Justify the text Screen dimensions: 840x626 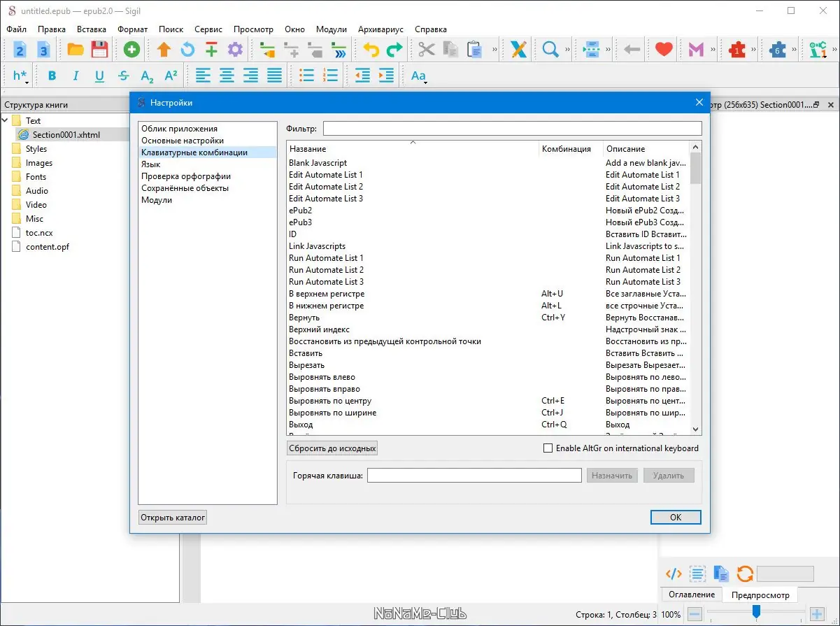click(274, 76)
